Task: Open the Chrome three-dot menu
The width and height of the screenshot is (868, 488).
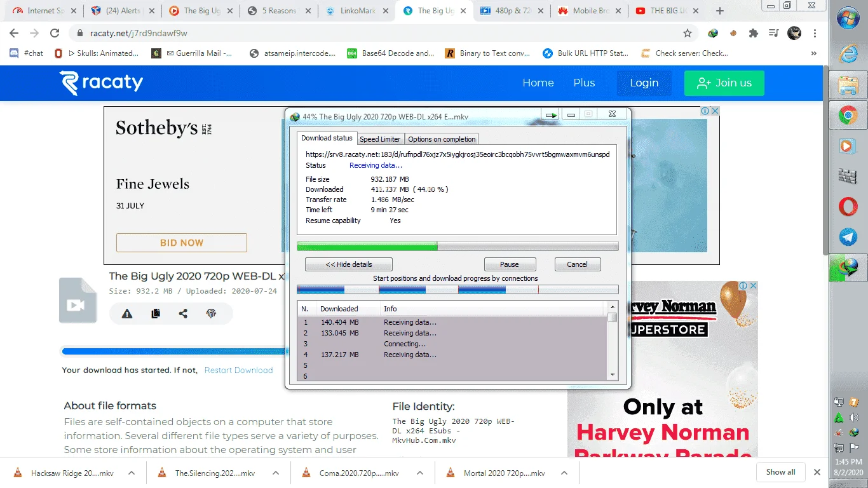Action: (x=815, y=33)
